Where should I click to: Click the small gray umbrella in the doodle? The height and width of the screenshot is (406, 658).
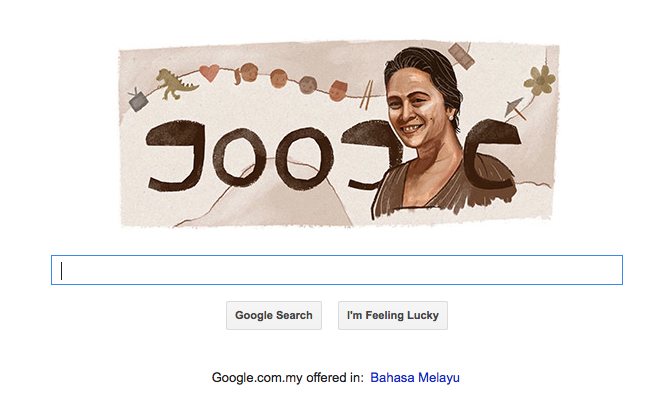click(515, 108)
